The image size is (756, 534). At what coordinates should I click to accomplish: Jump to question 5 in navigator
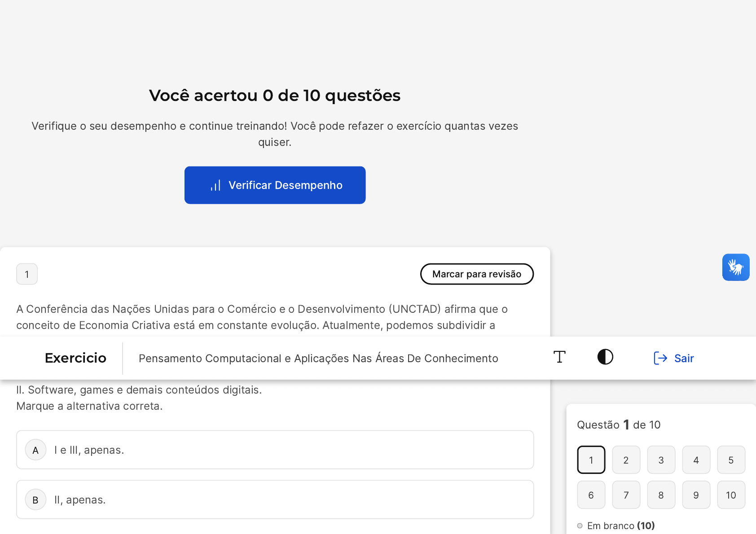(731, 460)
